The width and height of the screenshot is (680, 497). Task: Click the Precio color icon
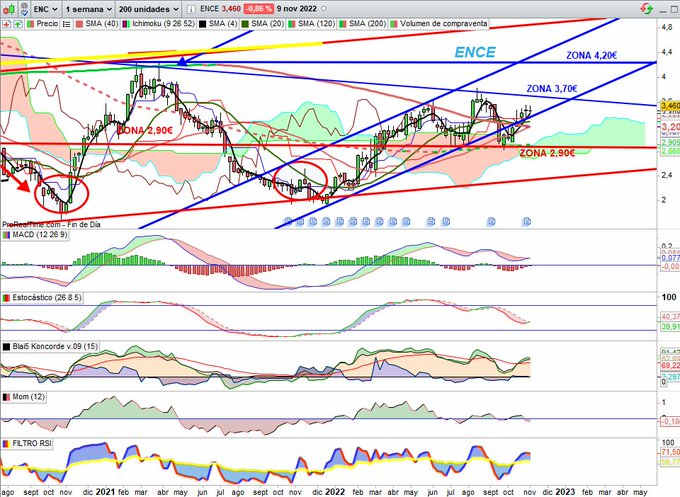[30, 24]
